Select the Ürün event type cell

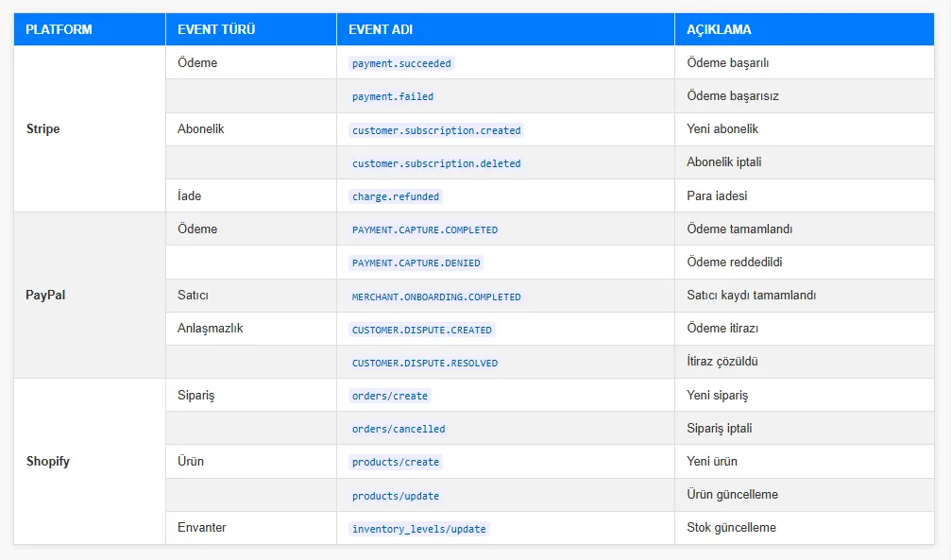251,461
